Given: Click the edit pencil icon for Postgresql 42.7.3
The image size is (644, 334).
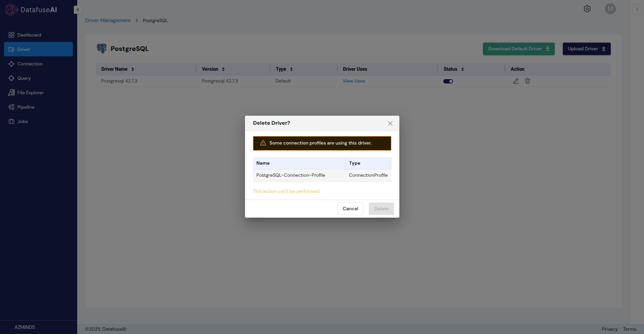Looking at the screenshot, I should 516,81.
